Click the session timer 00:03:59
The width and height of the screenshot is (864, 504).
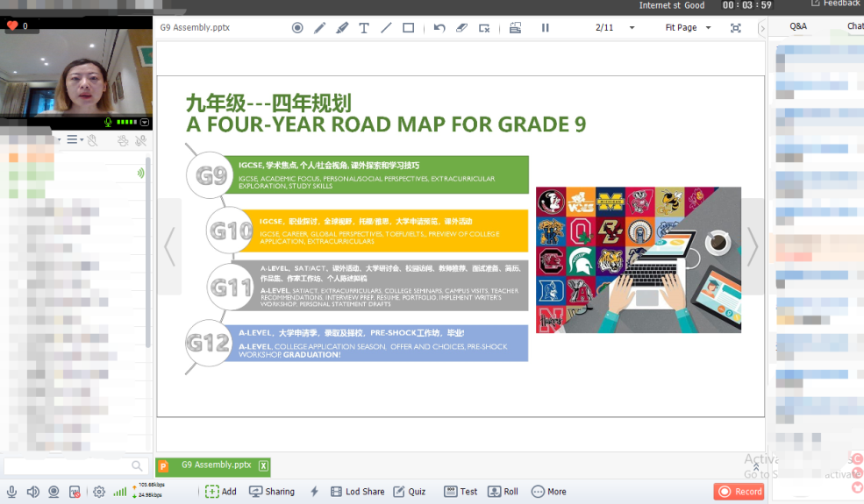746,5
